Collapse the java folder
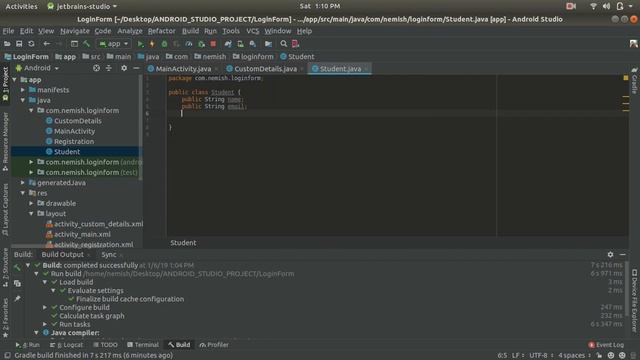Viewport: 640px width, 360px height. click(x=23, y=100)
